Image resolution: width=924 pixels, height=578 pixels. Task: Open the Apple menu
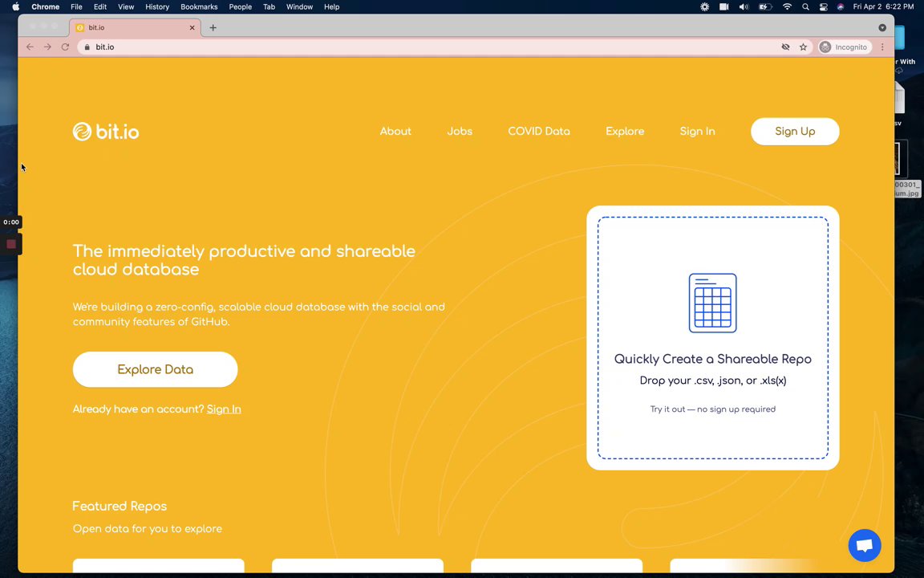click(16, 6)
